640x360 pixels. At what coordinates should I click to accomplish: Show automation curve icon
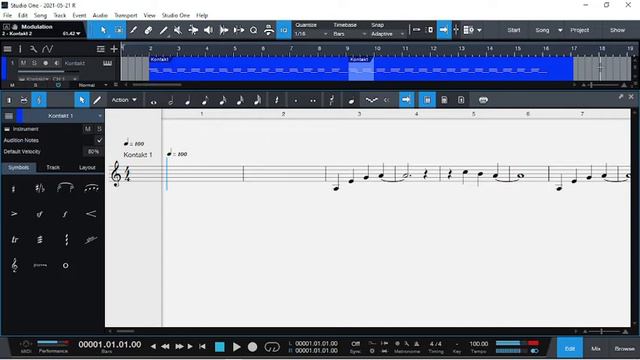pyautogui.click(x=47, y=49)
